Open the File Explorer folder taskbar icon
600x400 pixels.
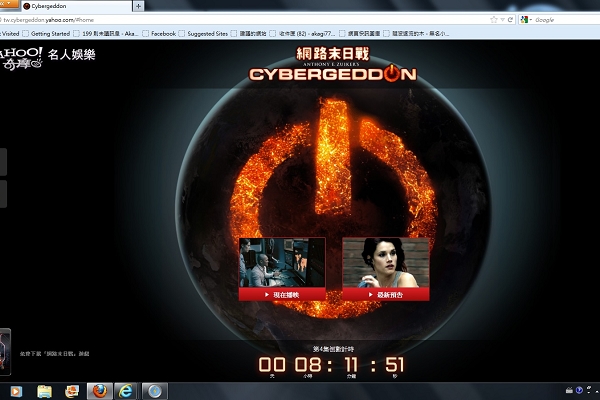click(x=44, y=391)
